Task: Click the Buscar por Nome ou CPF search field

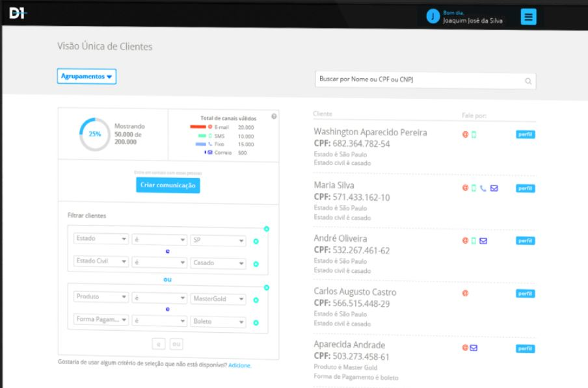Action: click(425, 80)
